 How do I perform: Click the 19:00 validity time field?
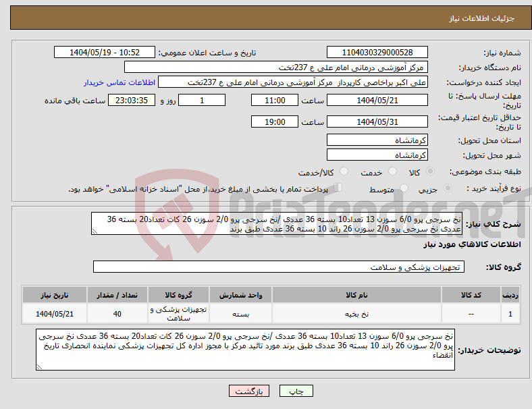click(x=275, y=121)
